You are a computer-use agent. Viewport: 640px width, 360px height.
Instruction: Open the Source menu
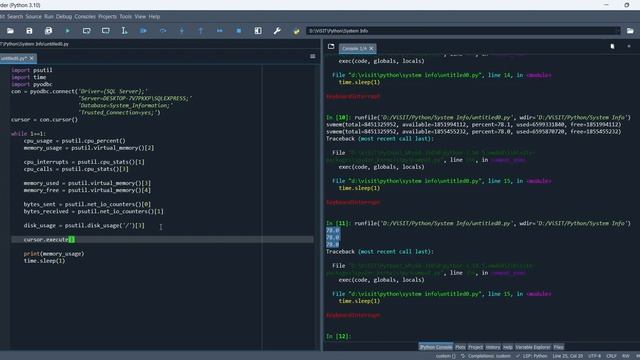pos(33,17)
